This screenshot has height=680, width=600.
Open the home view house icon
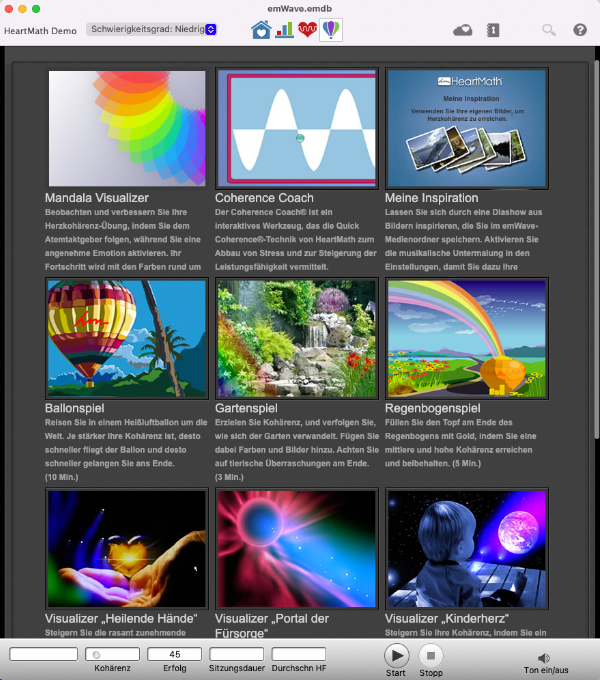click(261, 30)
